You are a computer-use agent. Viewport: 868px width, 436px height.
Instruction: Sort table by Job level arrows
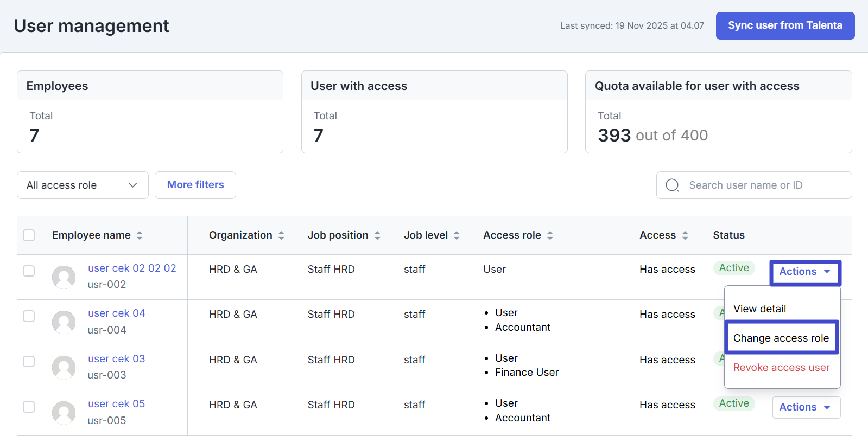[457, 235]
